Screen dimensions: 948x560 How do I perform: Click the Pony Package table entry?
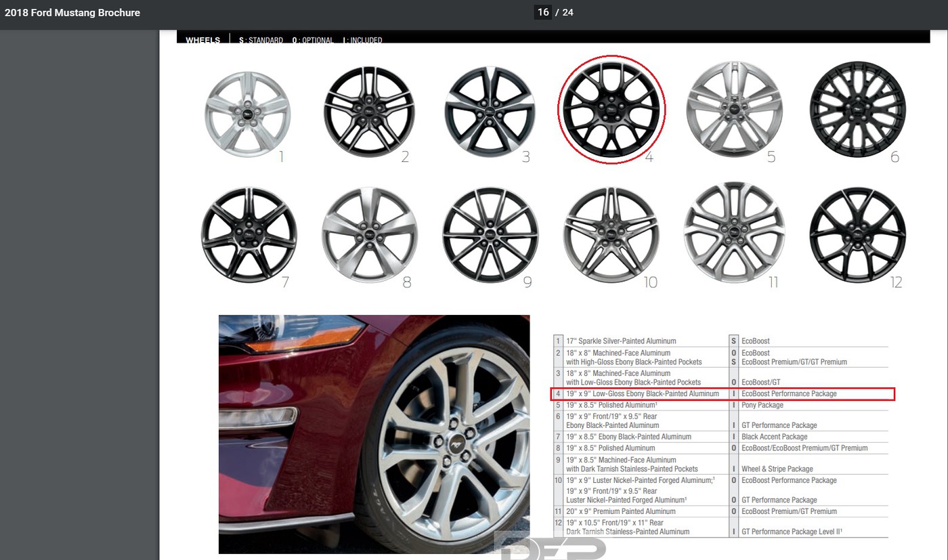pos(762,405)
